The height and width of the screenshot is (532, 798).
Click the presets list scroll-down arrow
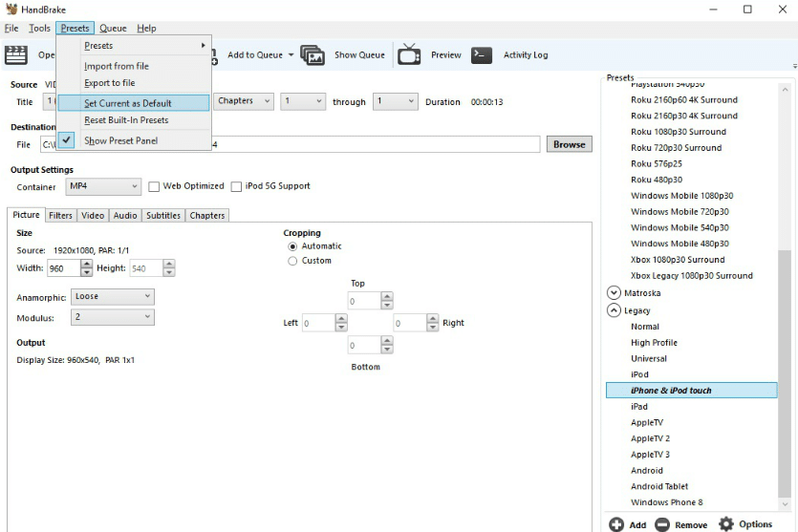point(785,503)
